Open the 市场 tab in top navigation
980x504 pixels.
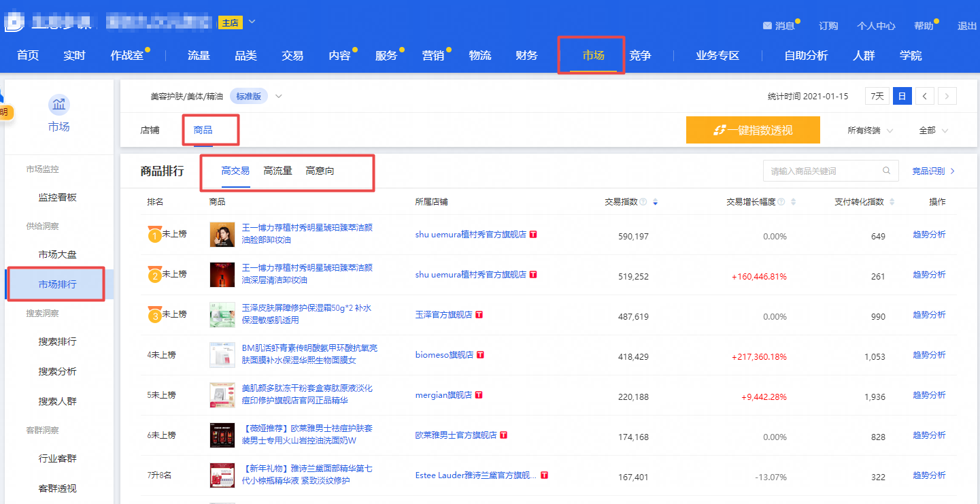[x=593, y=56]
